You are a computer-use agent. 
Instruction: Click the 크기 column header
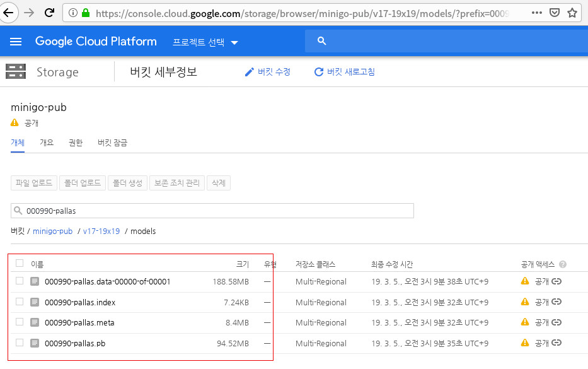pyautogui.click(x=242, y=264)
